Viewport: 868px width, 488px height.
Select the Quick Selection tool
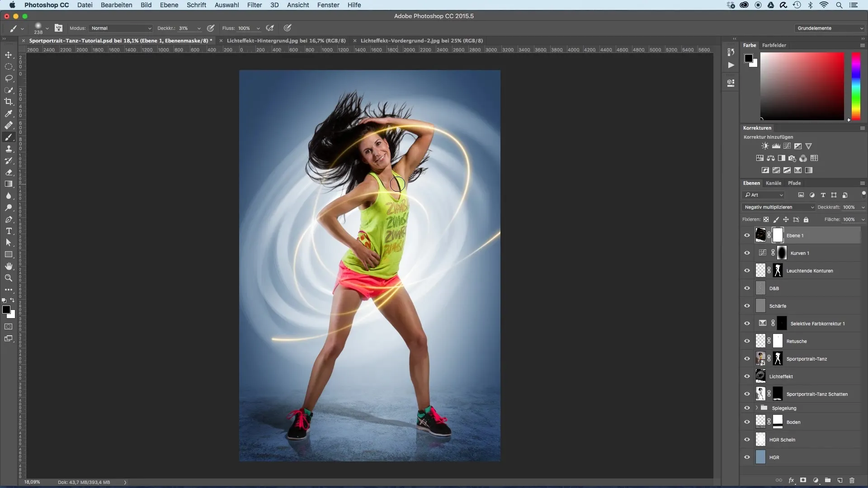point(9,90)
